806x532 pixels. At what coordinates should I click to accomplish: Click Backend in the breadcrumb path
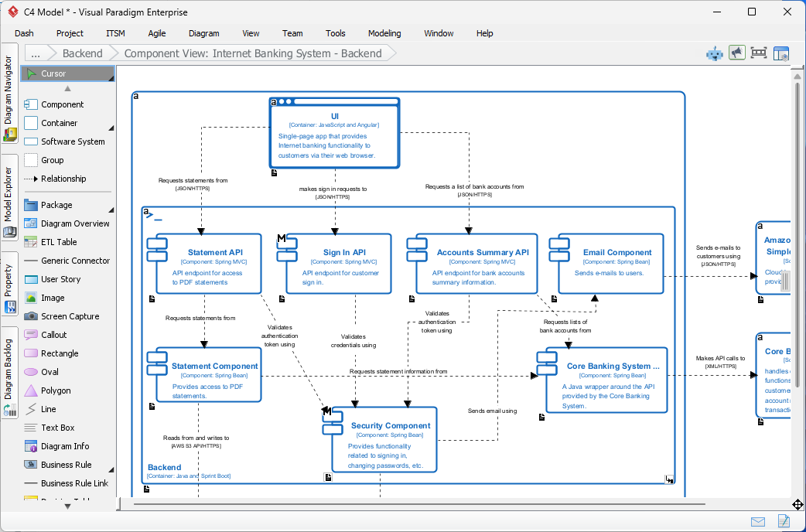81,53
